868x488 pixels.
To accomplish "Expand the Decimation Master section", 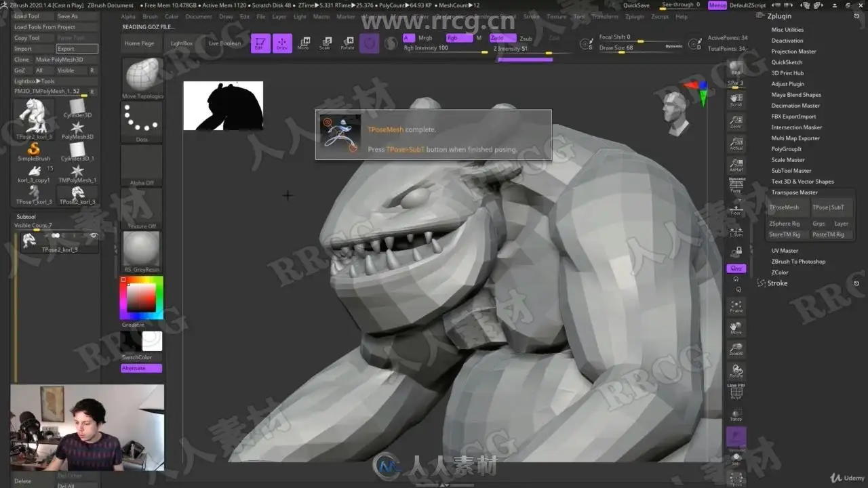I will 796,106.
